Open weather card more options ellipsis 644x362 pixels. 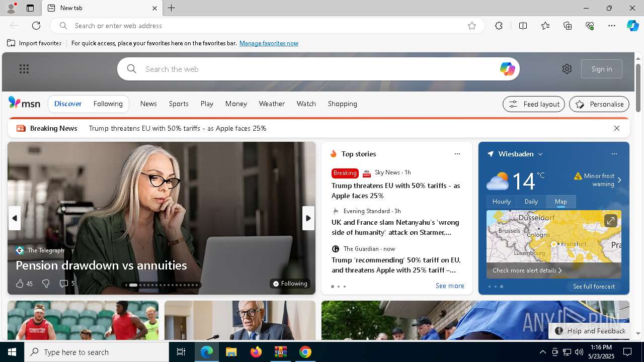click(x=614, y=154)
